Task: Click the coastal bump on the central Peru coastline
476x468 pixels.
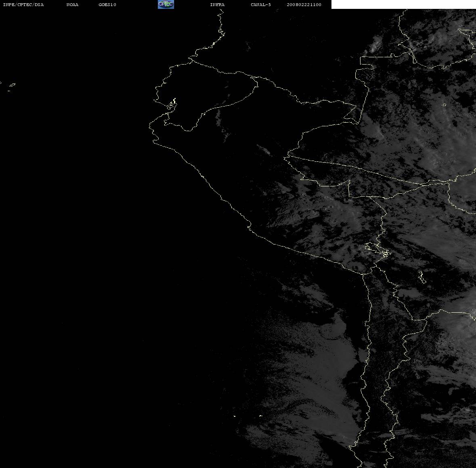Action: coord(249,226)
